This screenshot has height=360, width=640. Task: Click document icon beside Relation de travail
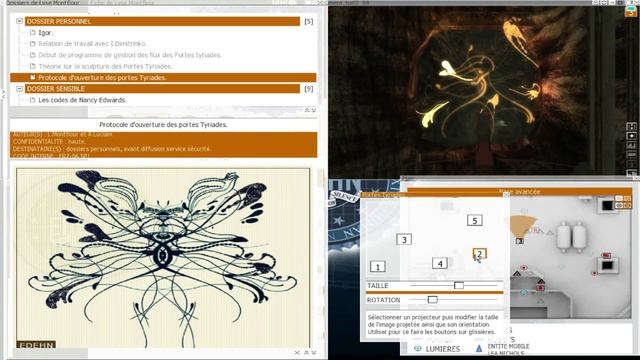pyautogui.click(x=33, y=44)
